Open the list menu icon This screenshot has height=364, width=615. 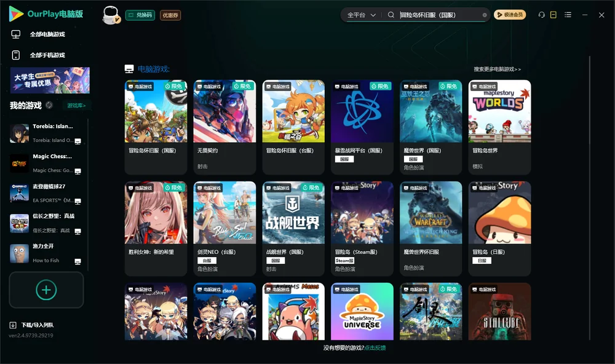568,15
